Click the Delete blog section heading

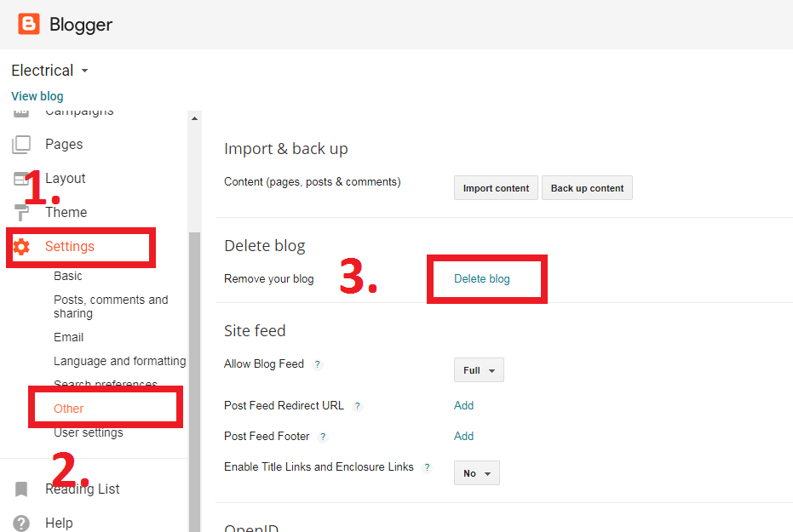click(265, 246)
